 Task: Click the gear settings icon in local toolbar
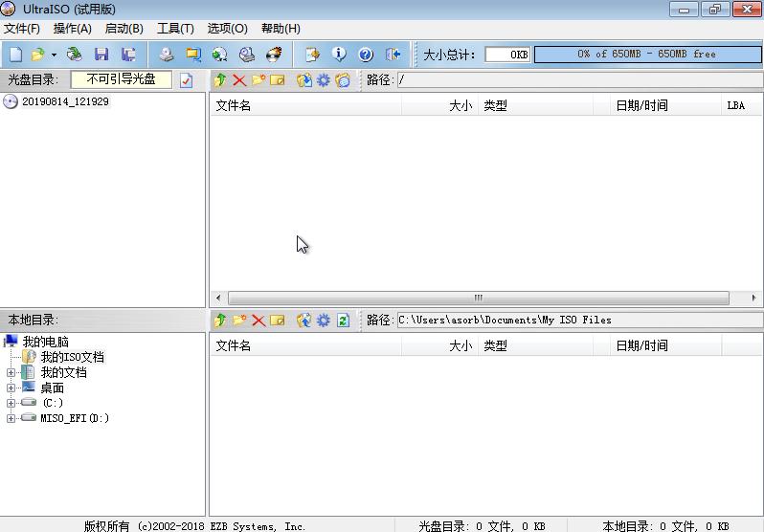coord(324,321)
